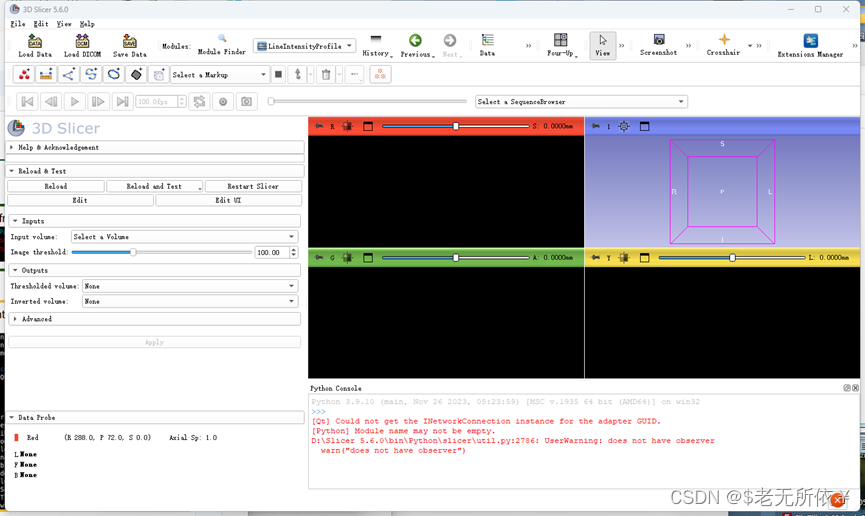Expand the Advanced section

[154, 319]
